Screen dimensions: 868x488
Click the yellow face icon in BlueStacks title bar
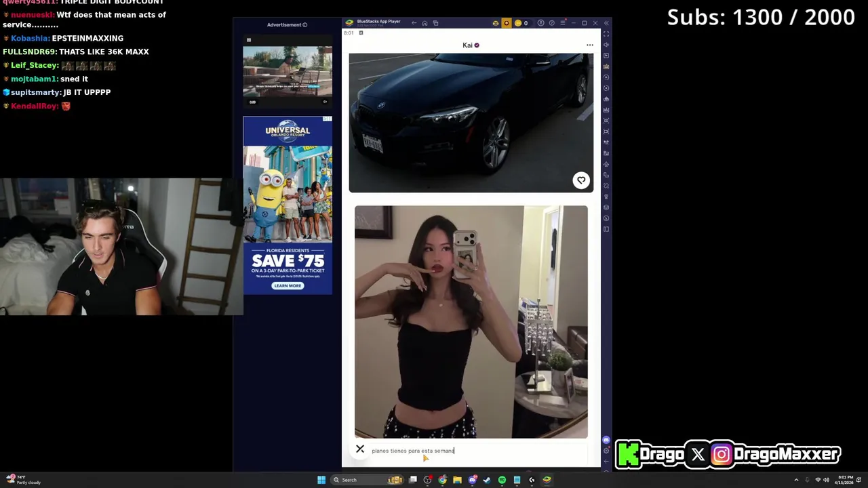[x=496, y=23]
